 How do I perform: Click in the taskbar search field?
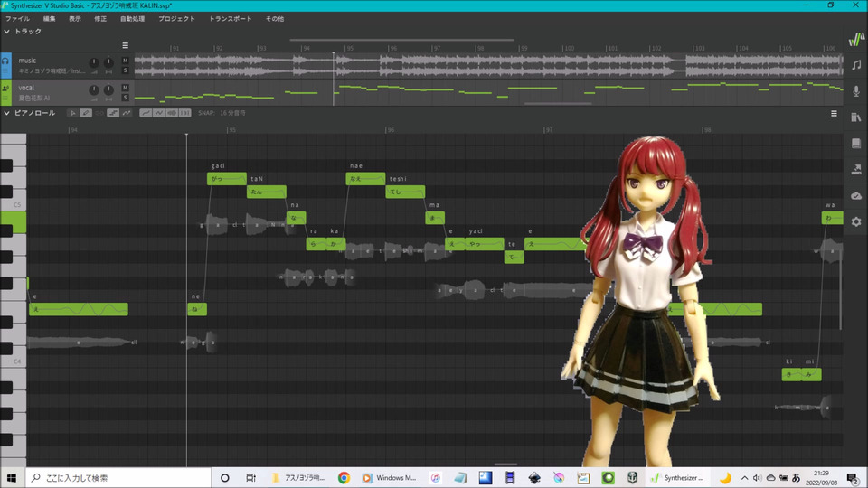tap(118, 477)
